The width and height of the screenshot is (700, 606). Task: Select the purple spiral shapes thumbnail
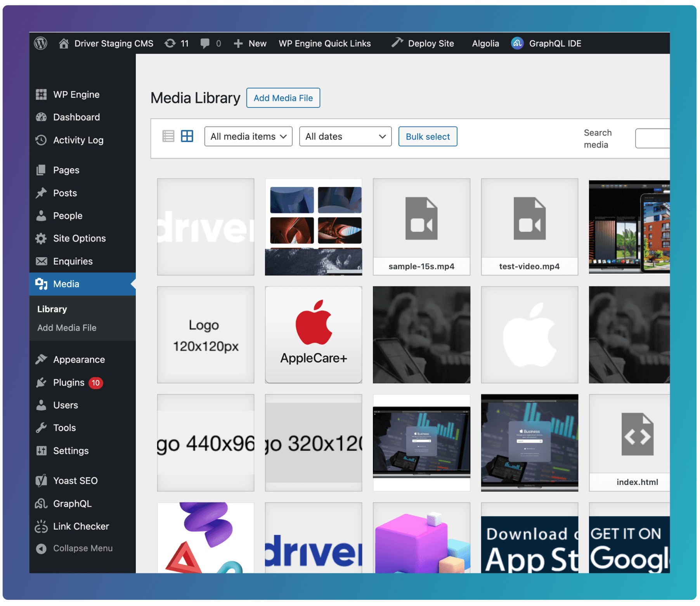click(x=206, y=538)
